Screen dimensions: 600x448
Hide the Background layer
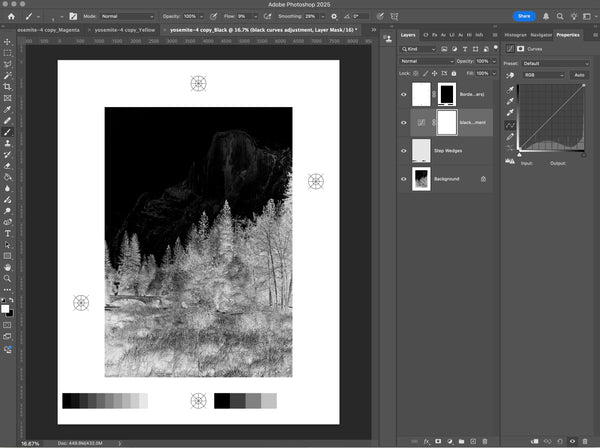[x=404, y=179]
